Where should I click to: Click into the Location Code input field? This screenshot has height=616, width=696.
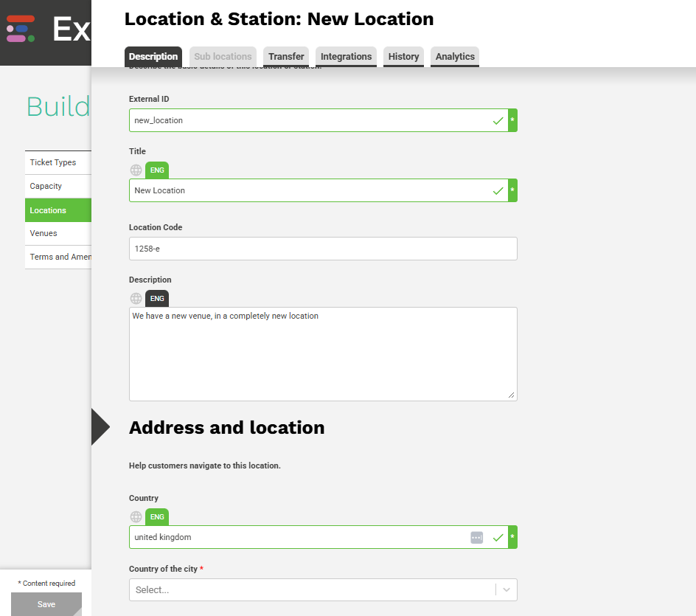pyautogui.click(x=323, y=249)
